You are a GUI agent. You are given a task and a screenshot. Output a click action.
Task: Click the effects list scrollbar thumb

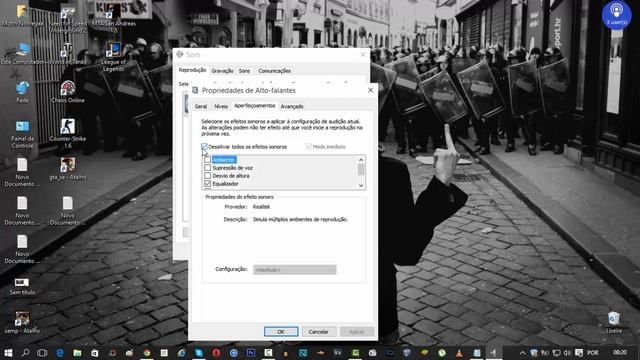(x=361, y=169)
